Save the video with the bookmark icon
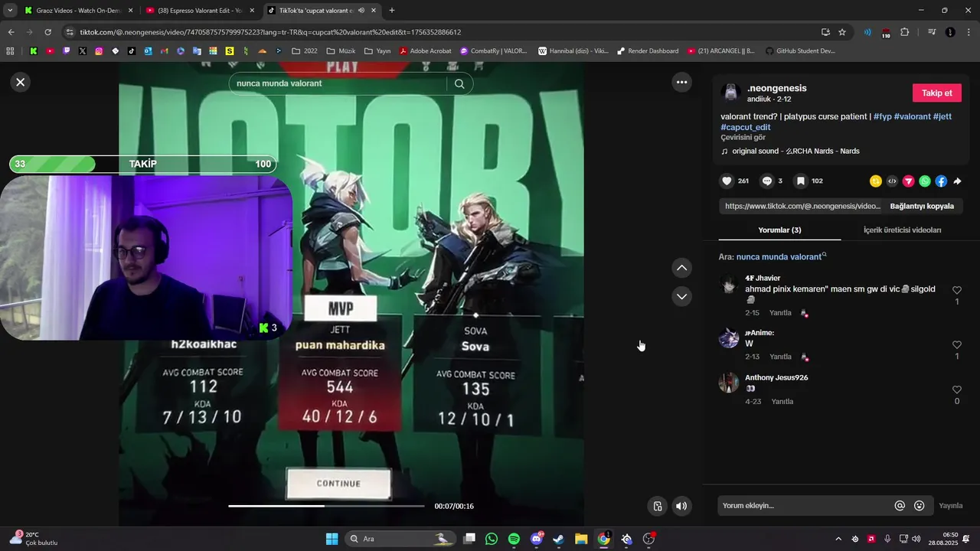 coord(800,181)
